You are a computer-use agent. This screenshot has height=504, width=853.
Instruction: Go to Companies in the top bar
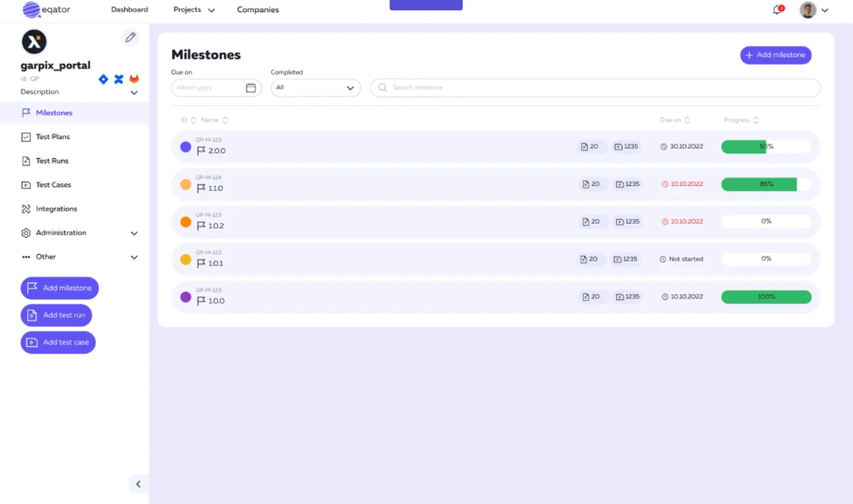point(258,9)
